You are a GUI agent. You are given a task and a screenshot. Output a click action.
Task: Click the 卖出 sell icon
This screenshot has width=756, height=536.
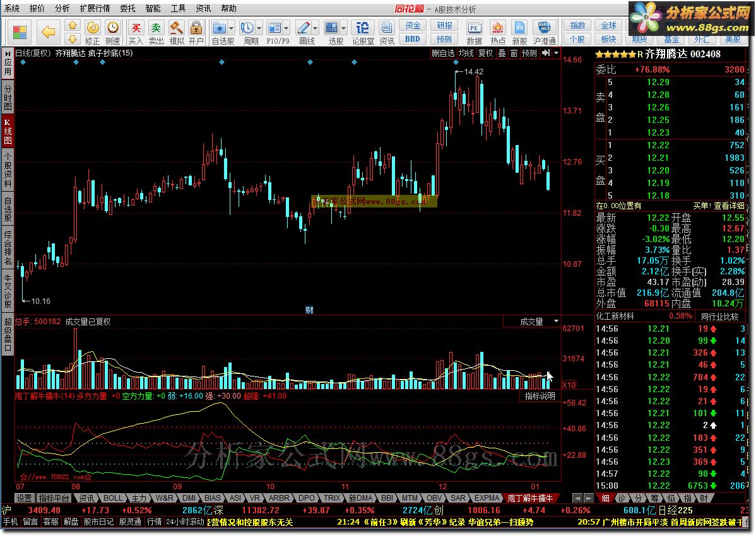pos(156,32)
